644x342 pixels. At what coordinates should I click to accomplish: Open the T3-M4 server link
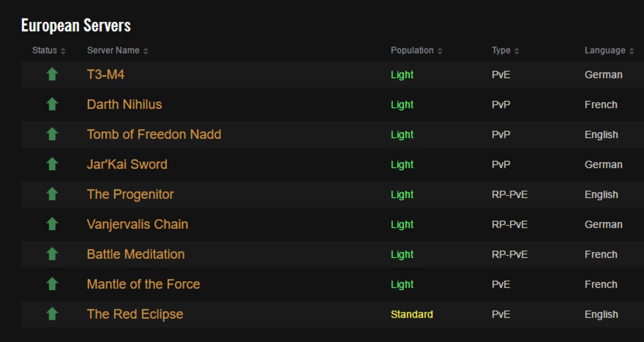tap(106, 75)
